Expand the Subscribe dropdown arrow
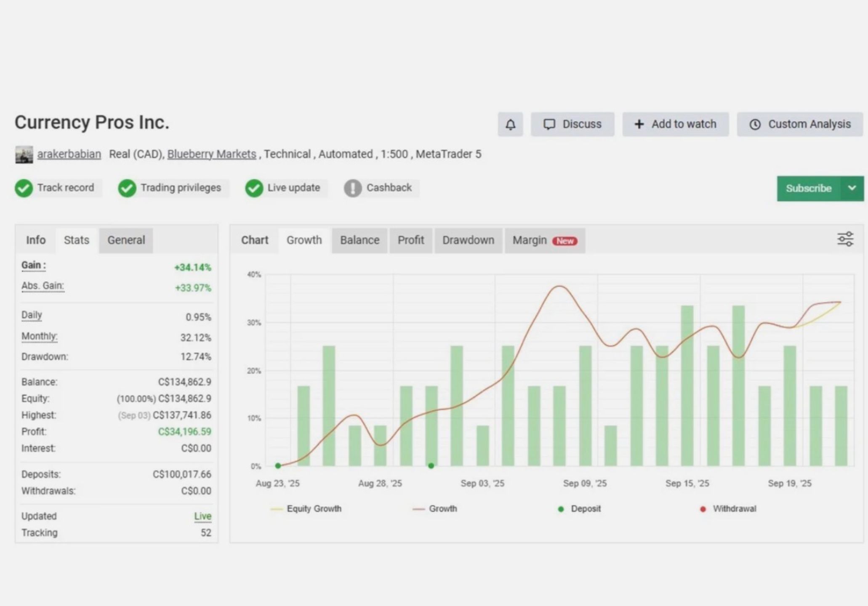The image size is (868, 606). (x=852, y=188)
